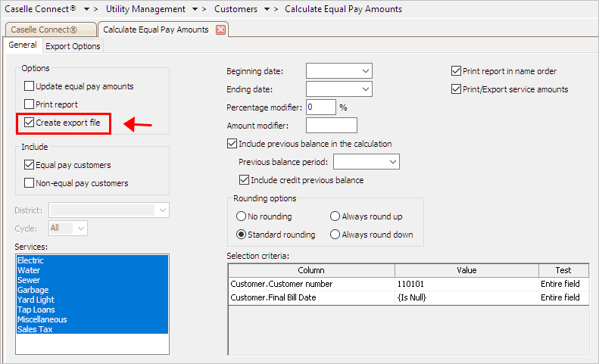Check the Print report option
This screenshot has height=364, width=599.
click(29, 104)
